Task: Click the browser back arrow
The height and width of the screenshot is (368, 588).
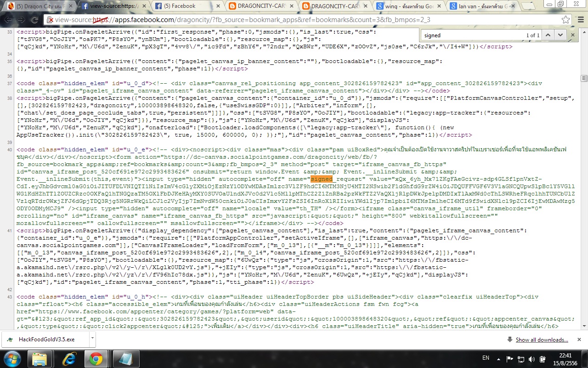Action: click(8, 20)
